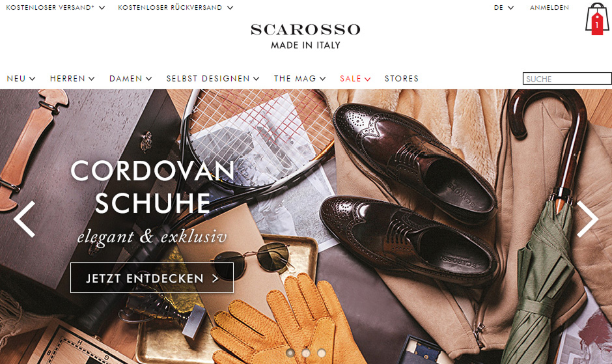Expand the Selbst Designen menu
612x364 pixels.
[x=213, y=79]
